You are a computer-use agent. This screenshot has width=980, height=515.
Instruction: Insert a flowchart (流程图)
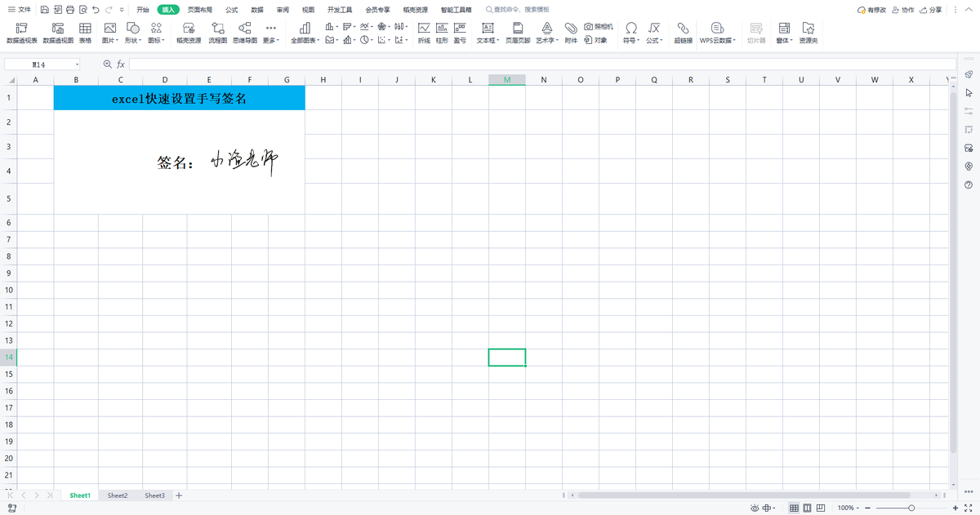tap(218, 33)
